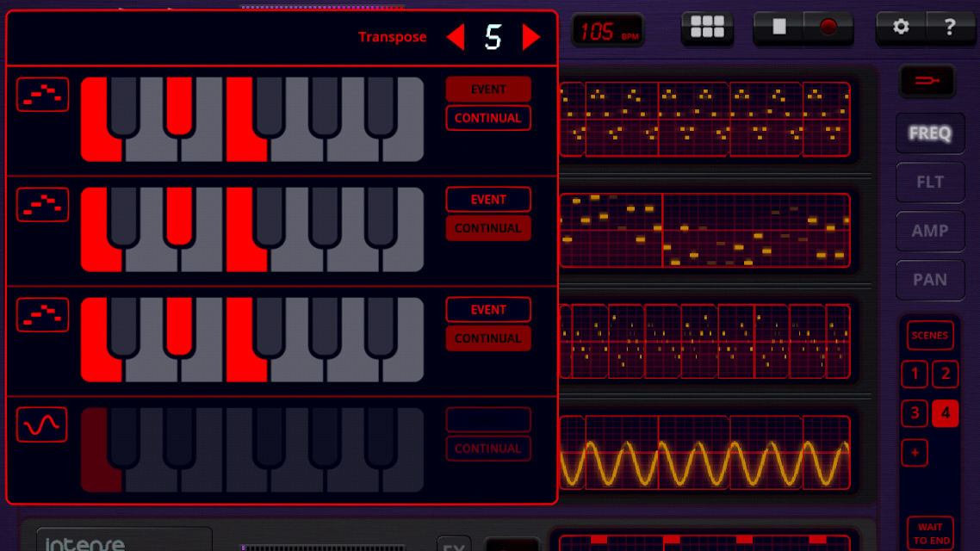The image size is (980, 551).
Task: Click blank event button on fourth track
Action: click(488, 420)
